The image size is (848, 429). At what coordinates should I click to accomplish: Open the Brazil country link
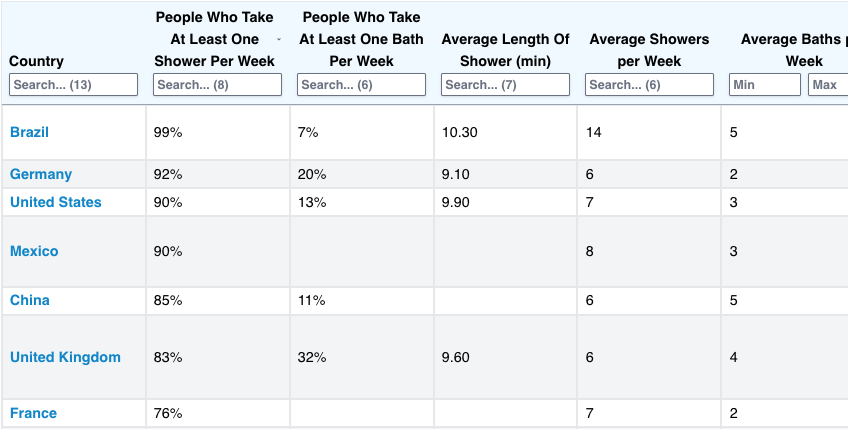29,132
